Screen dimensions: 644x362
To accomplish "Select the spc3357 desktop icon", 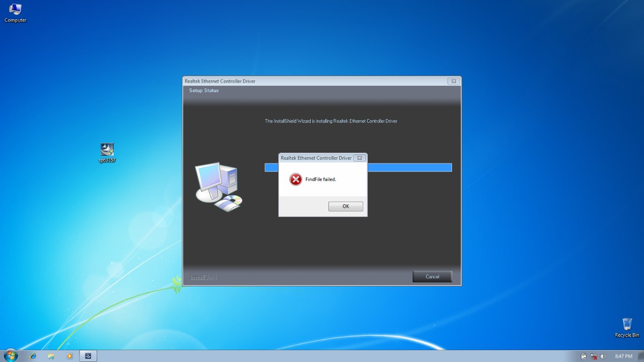I will click(107, 153).
